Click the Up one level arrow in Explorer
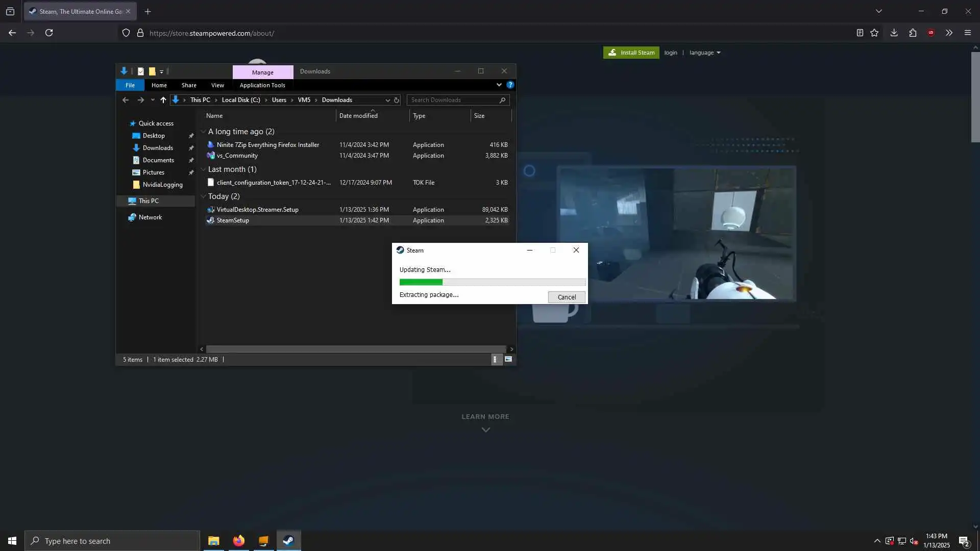Screen dimensions: 980x551 tap(163, 100)
